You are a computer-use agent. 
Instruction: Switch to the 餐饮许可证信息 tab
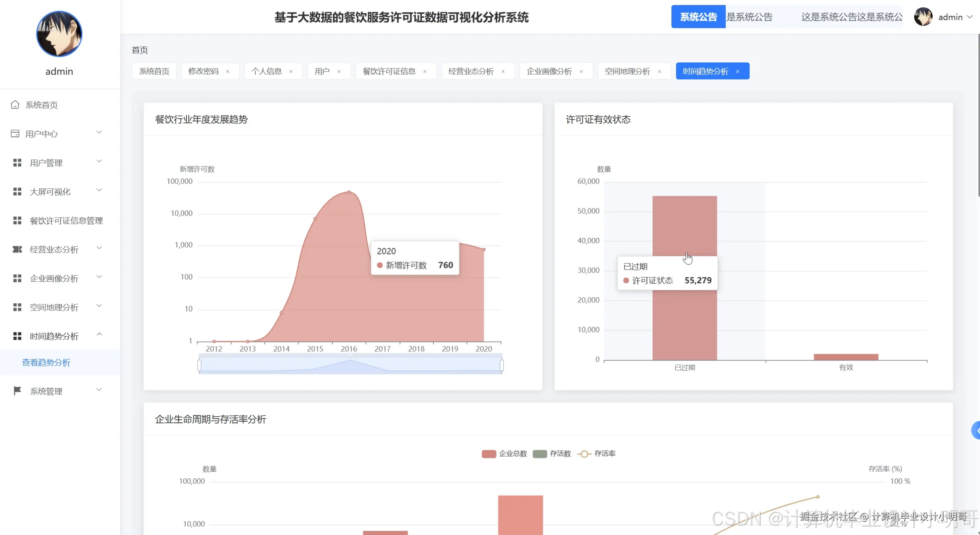pos(389,71)
